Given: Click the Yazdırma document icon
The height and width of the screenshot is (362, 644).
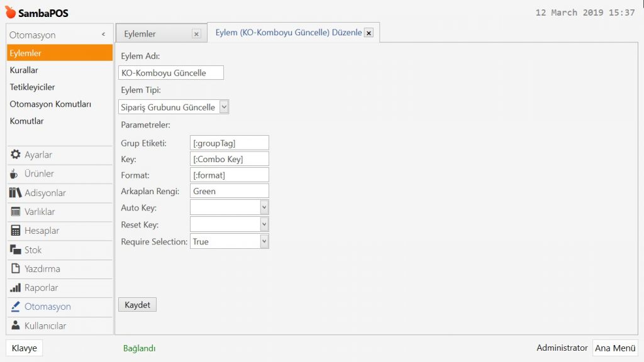Looking at the screenshot, I should point(16,269).
